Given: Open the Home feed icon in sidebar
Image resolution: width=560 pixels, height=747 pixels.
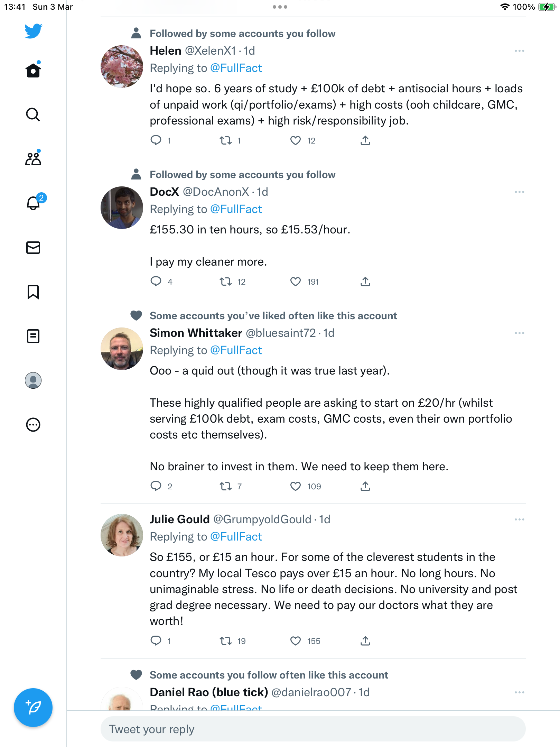Looking at the screenshot, I should [x=33, y=70].
